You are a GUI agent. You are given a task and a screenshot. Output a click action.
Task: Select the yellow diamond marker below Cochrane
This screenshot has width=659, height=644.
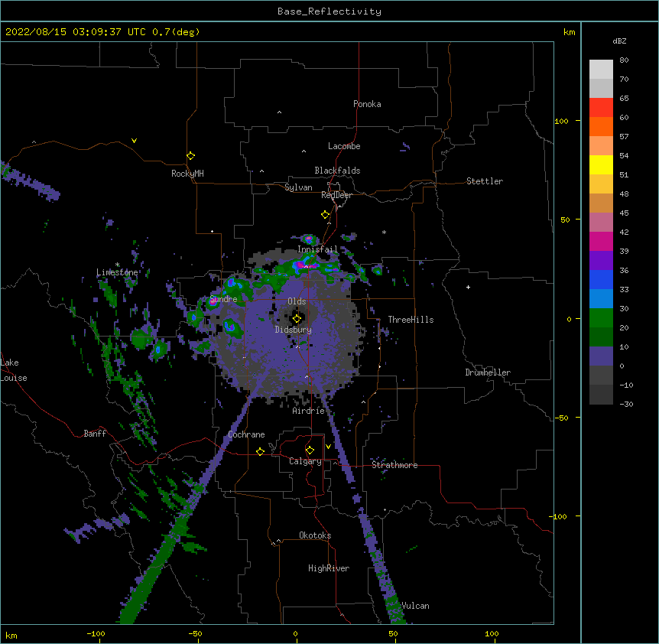(260, 451)
